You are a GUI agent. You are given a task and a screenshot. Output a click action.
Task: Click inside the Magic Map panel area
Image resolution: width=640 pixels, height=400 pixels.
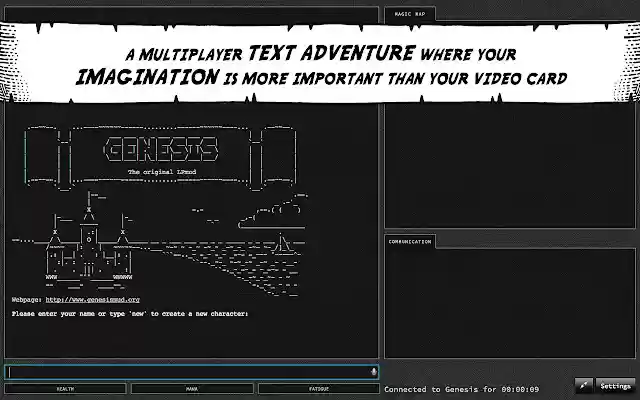pos(510,165)
